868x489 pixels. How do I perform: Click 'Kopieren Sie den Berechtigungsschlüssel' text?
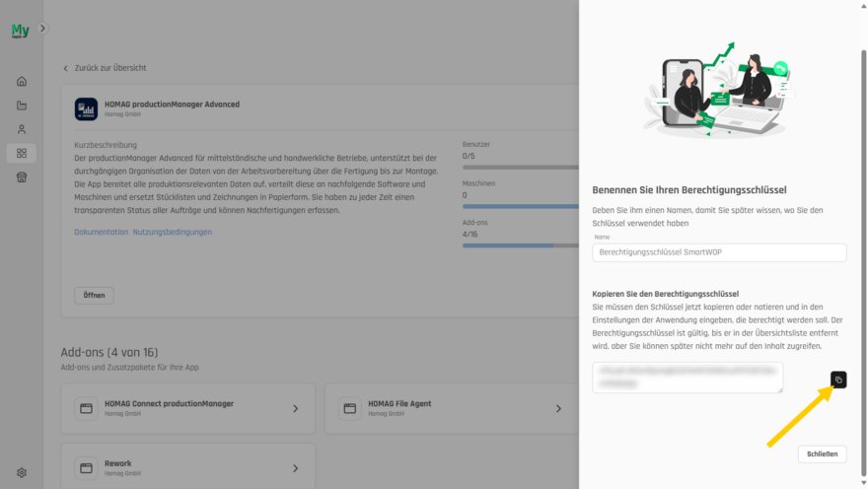click(666, 294)
